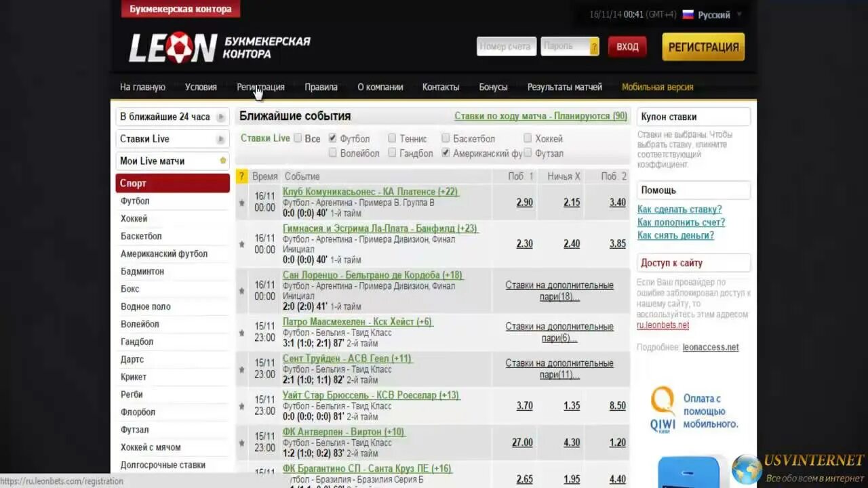868x488 pixels.
Task: Open the Условия menu item
Action: [x=201, y=87]
